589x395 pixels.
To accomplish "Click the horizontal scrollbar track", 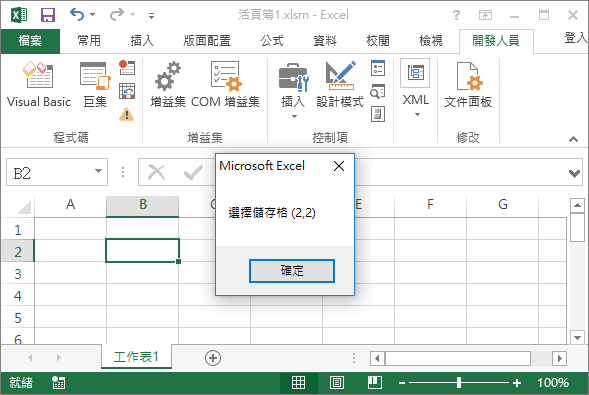I will tap(541, 359).
